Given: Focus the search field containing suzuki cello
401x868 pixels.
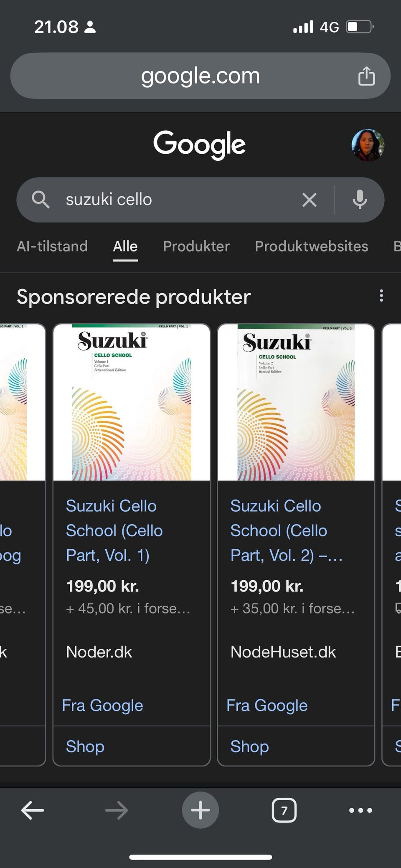Looking at the screenshot, I should tap(175, 200).
